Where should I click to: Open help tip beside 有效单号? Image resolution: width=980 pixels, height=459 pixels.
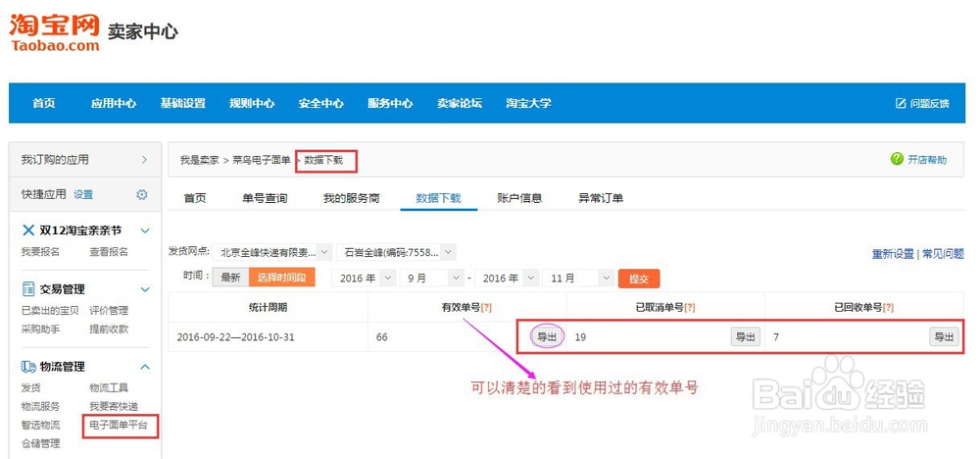[486, 307]
